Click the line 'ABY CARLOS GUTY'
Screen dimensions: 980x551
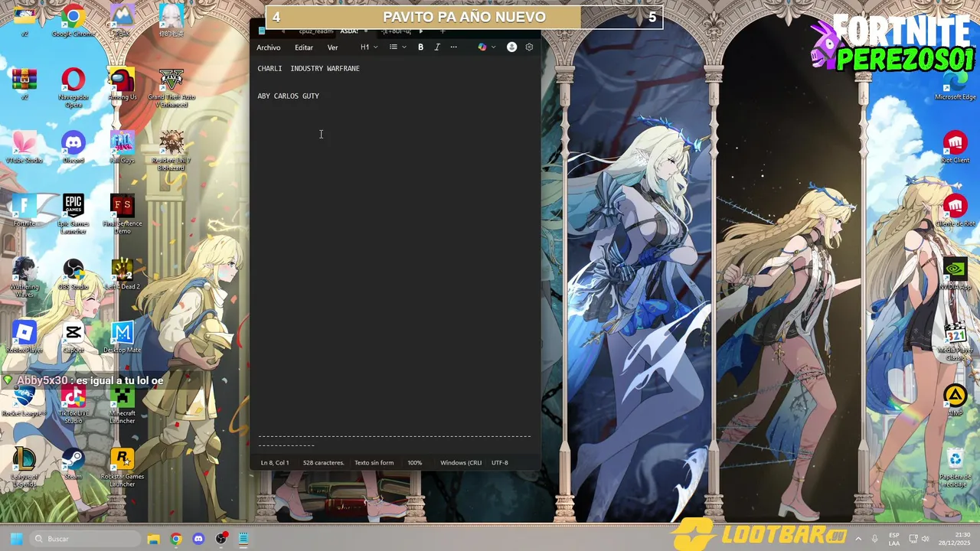[x=288, y=96]
